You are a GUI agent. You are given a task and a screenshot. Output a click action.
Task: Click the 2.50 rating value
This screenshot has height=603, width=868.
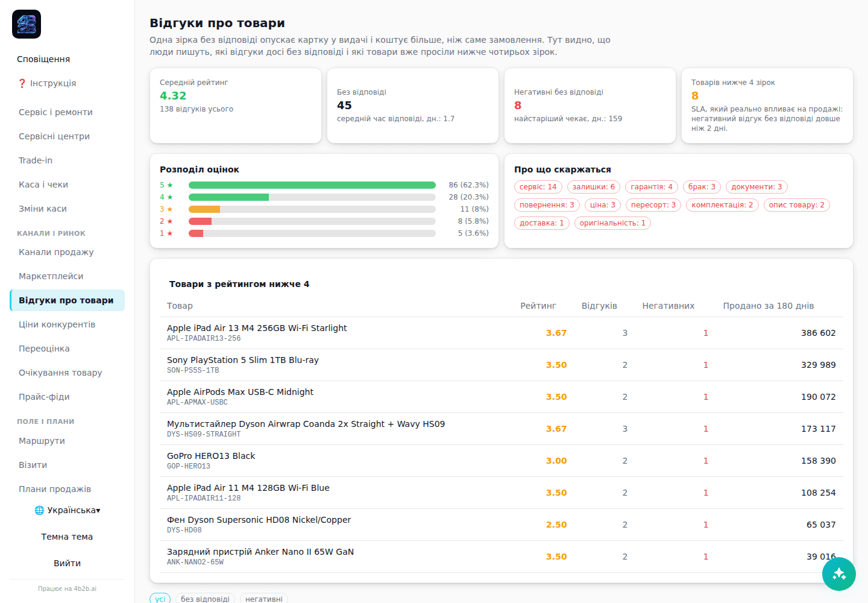(x=556, y=525)
